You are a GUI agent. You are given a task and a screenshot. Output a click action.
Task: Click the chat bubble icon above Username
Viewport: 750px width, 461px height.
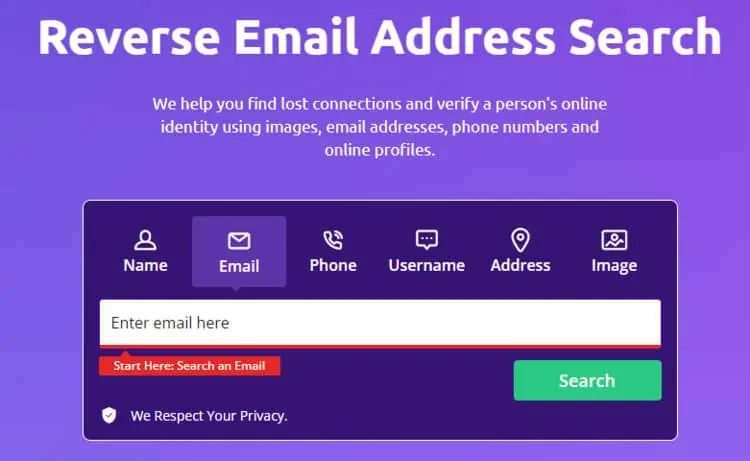pyautogui.click(x=427, y=240)
